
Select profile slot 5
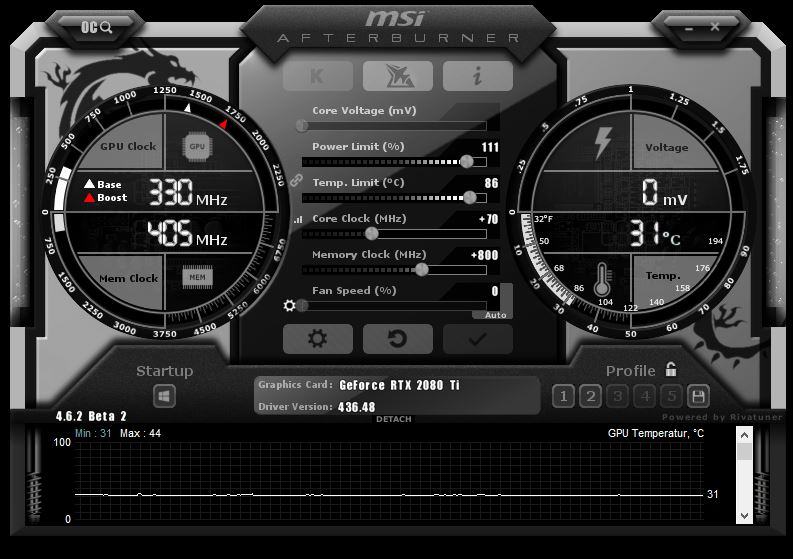coord(671,396)
